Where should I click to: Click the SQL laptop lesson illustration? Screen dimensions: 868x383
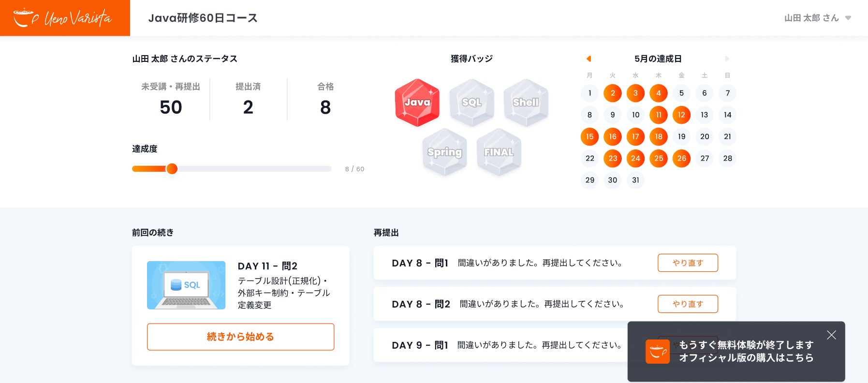click(186, 285)
